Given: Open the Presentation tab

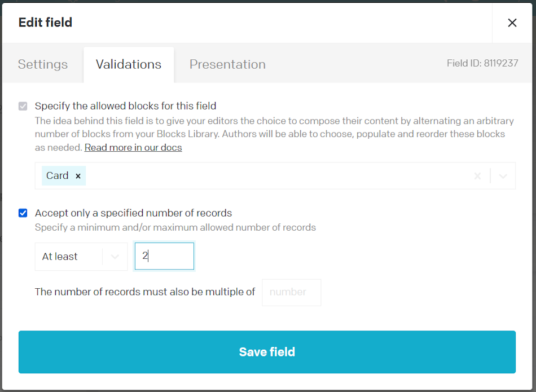Looking at the screenshot, I should coord(227,64).
